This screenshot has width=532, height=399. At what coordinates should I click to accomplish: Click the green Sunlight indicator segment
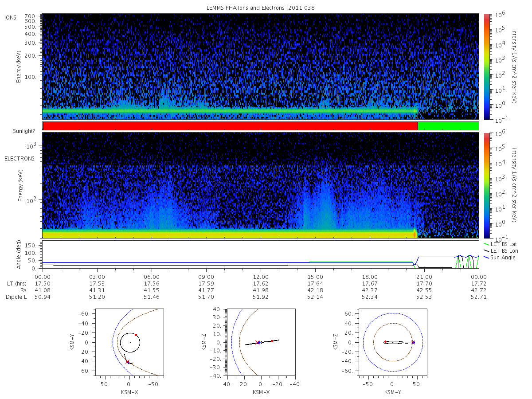point(448,126)
